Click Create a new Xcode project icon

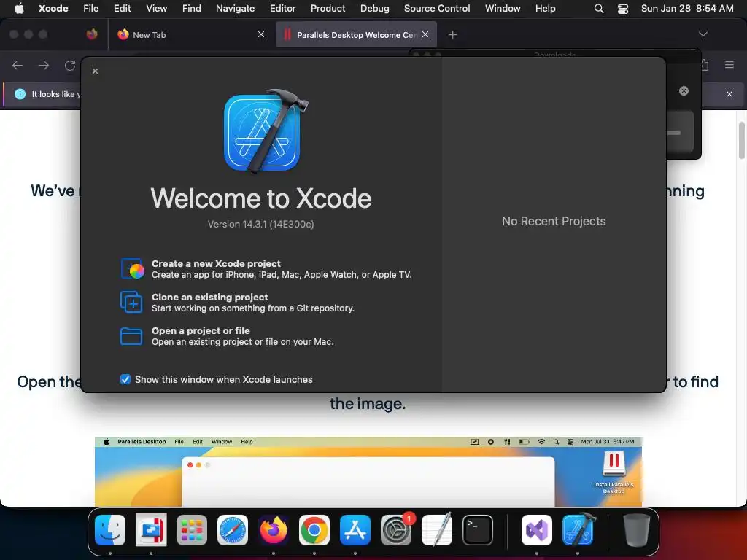pyautogui.click(x=131, y=268)
